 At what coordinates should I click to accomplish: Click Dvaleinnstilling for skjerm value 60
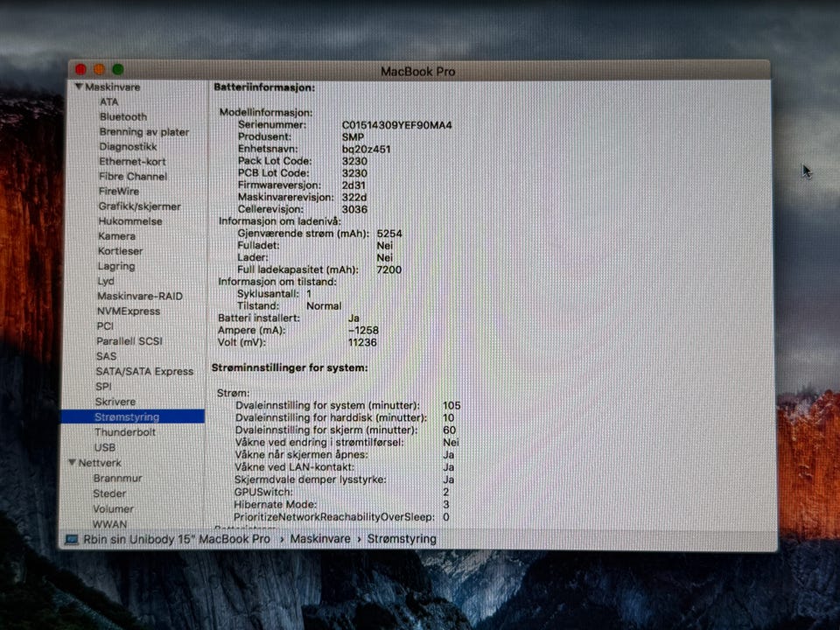(450, 430)
